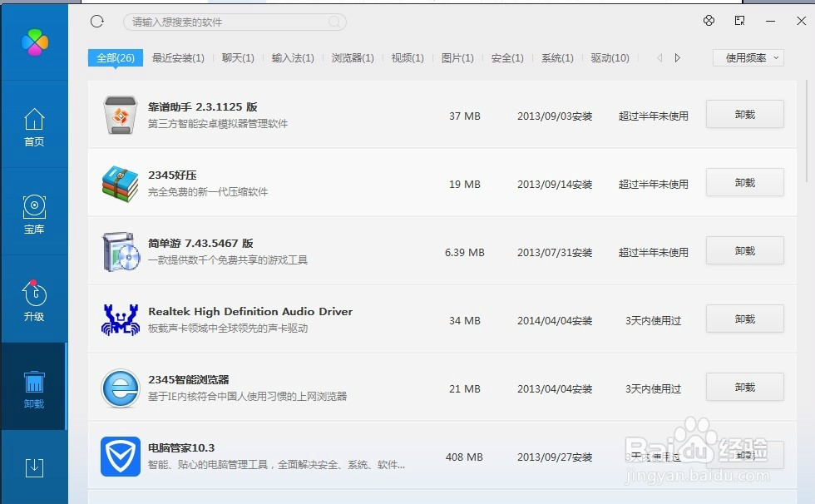Click the 2345好压 books icon

coord(120,184)
